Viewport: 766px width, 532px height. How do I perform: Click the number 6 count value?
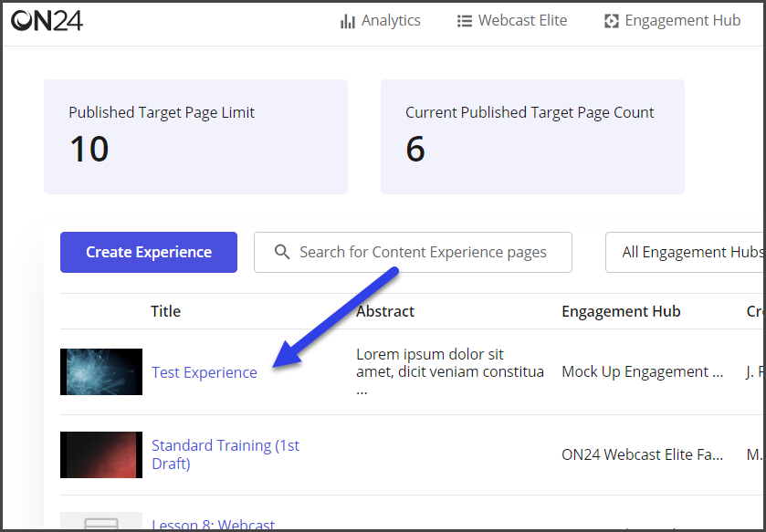pos(415,149)
